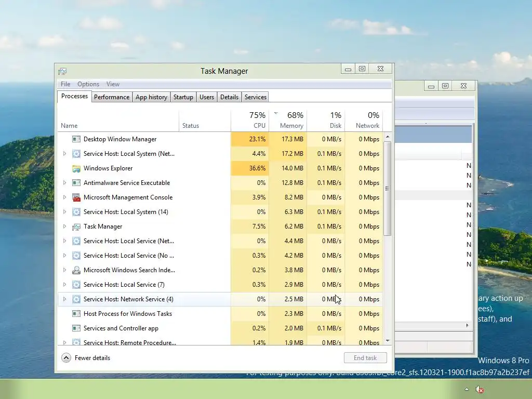Click the Microsoft Windows Search Indexer icon
This screenshot has height=399, width=532.
pos(76,270)
